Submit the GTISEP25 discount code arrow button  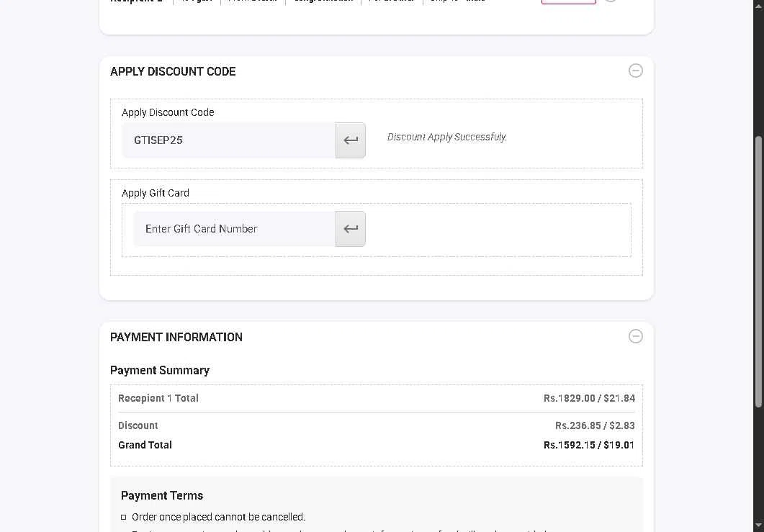(x=351, y=140)
